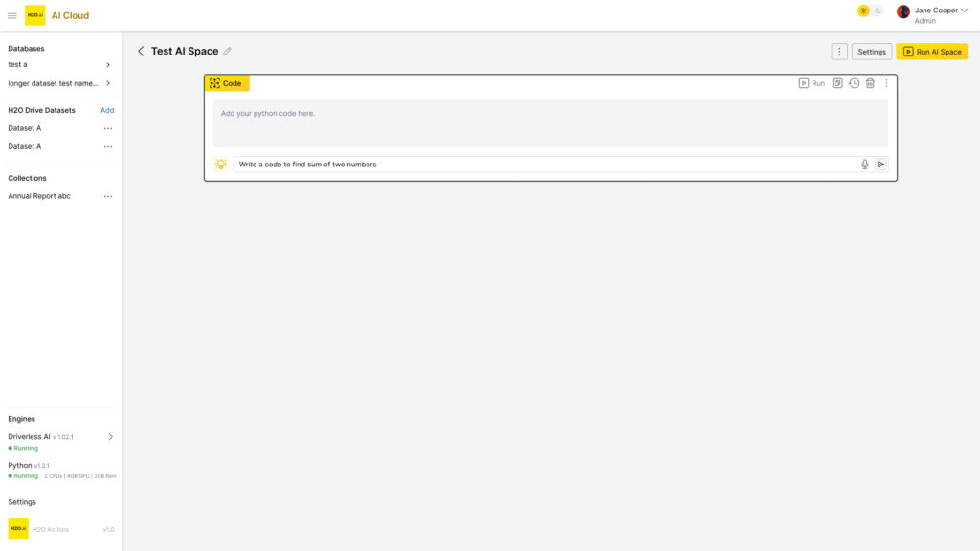Image resolution: width=980 pixels, height=551 pixels.
Task: Click the copy icon in the code cell toolbar
Action: [837, 83]
